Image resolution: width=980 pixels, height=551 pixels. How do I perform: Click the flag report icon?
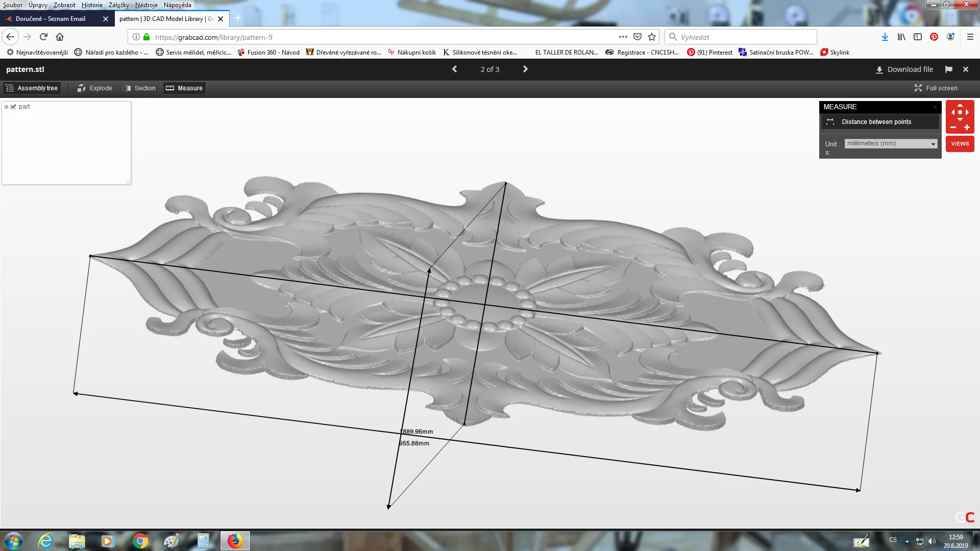[x=948, y=69]
